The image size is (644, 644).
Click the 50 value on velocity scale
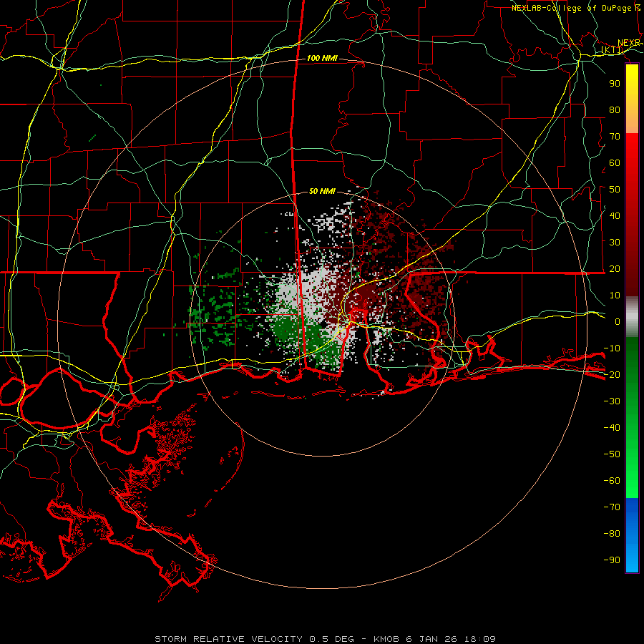pos(615,190)
